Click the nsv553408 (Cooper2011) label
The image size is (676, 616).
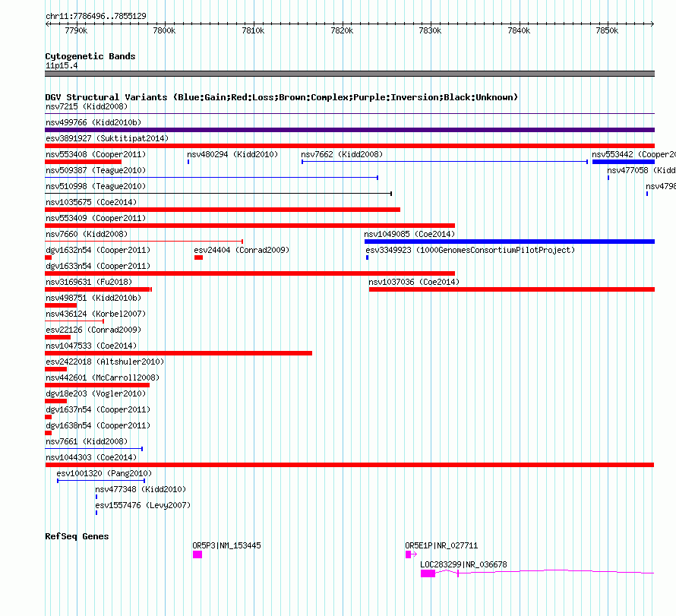(x=96, y=154)
